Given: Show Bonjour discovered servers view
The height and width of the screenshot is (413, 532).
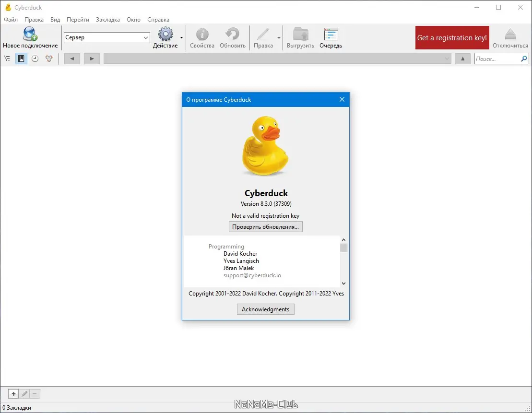Looking at the screenshot, I should [49, 59].
